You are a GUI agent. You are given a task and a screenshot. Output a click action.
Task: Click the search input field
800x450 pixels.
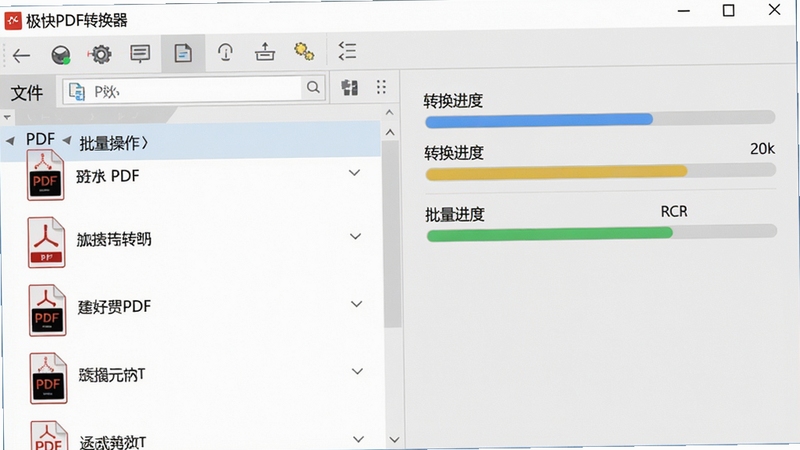(x=194, y=90)
